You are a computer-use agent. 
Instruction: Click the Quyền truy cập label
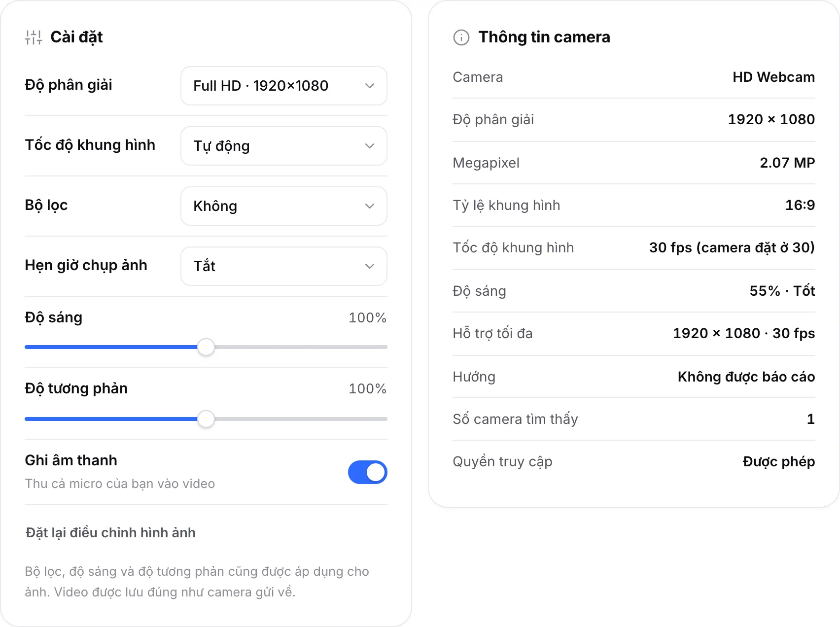[x=502, y=461]
